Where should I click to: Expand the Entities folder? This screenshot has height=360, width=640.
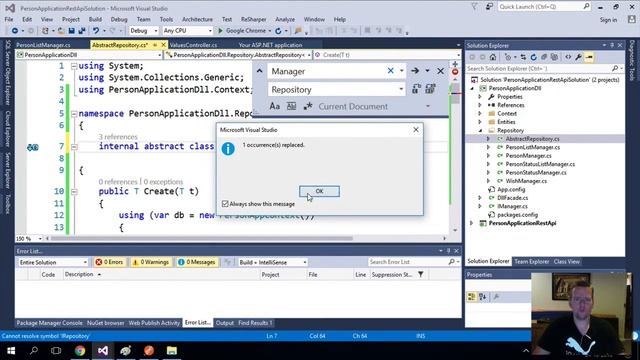point(480,122)
